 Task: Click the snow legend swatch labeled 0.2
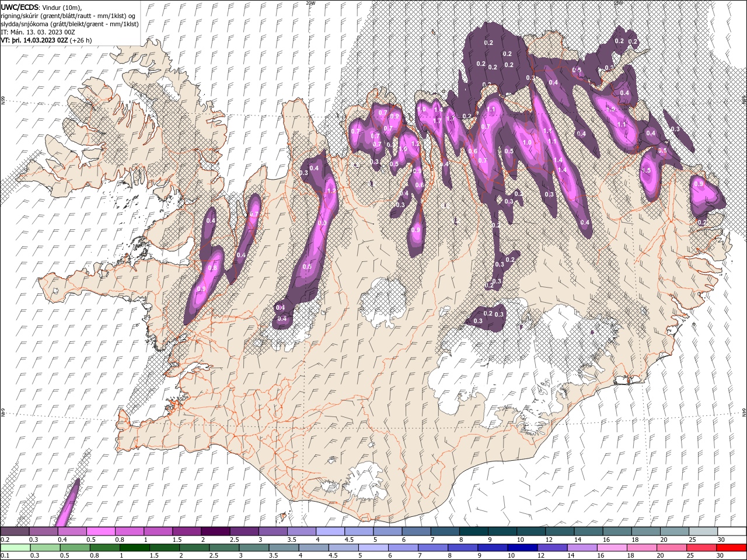tap(15, 531)
